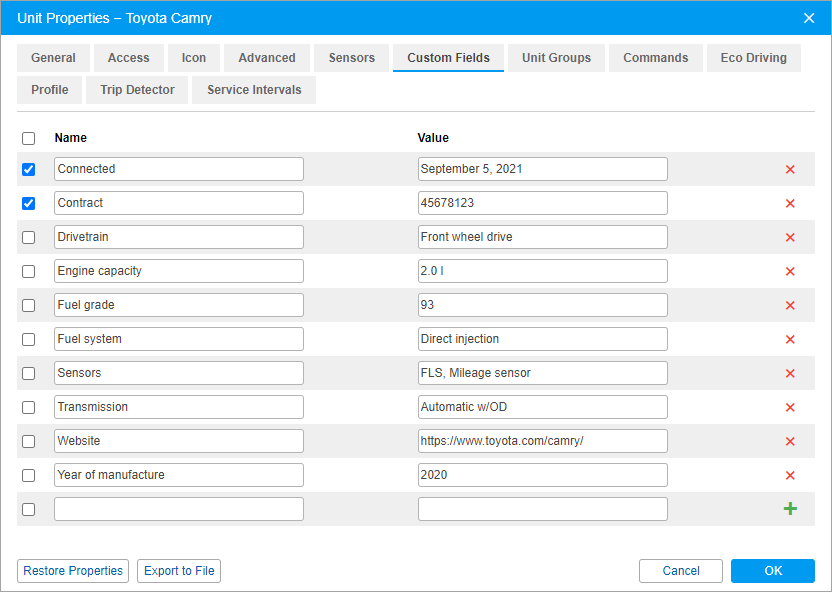
Task: Delete the Sensors custom field row
Action: point(790,374)
